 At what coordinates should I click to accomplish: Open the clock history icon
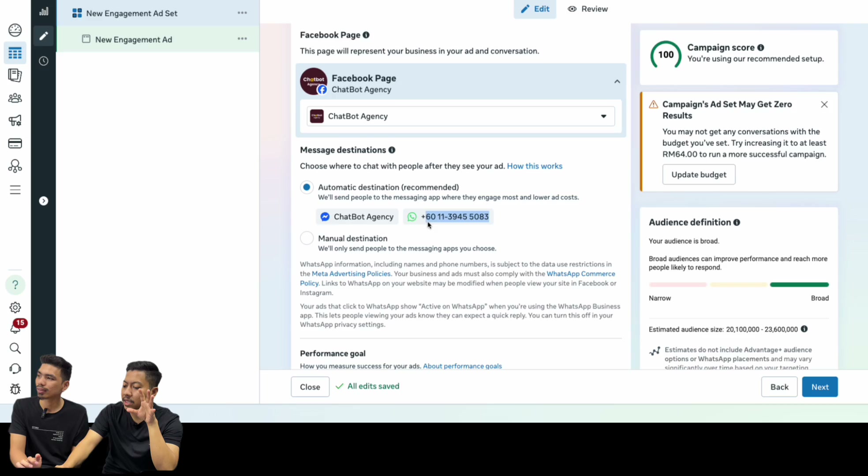43,61
